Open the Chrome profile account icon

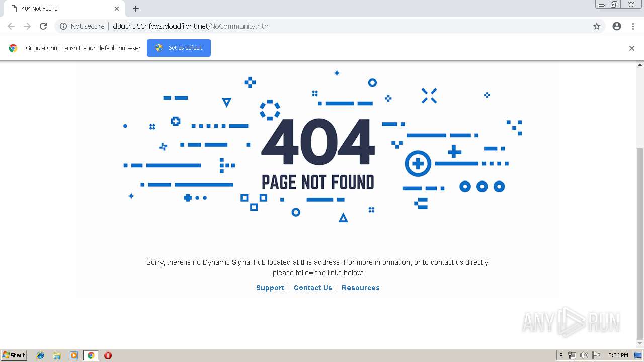click(617, 26)
